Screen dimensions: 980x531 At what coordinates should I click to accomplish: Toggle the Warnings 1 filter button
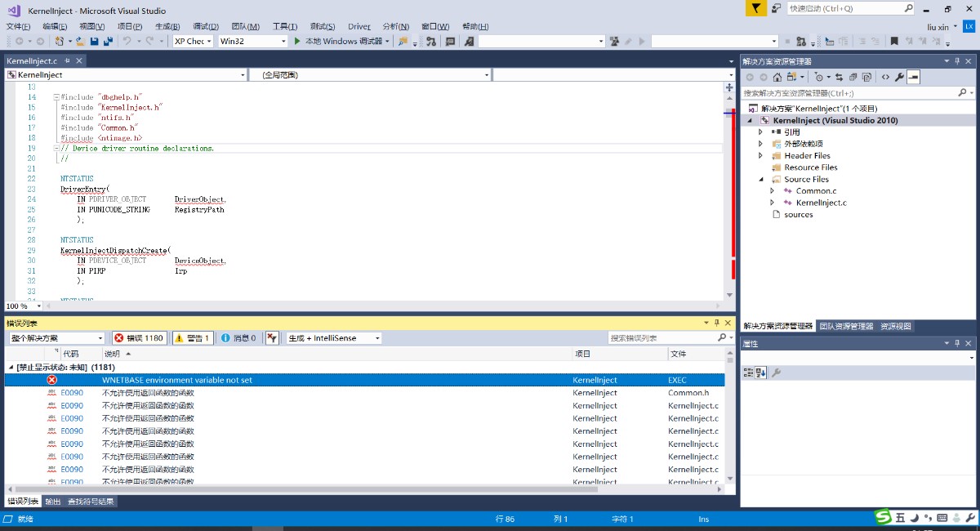point(193,337)
